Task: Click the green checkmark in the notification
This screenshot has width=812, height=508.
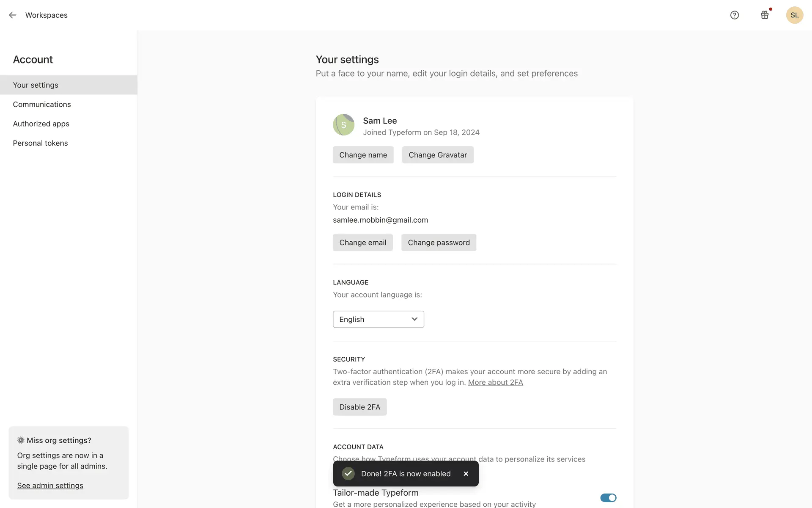Action: (x=348, y=474)
